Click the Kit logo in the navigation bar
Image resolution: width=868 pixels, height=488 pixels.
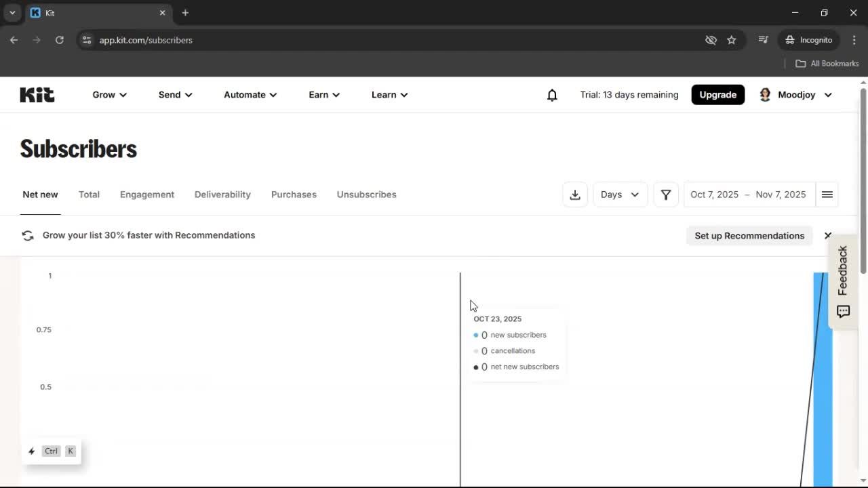click(x=37, y=94)
